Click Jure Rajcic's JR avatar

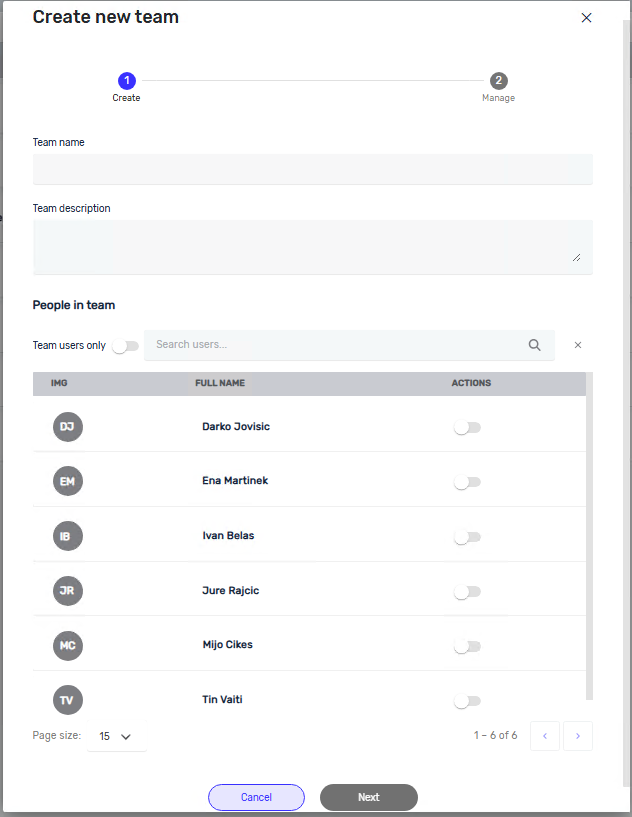click(x=68, y=591)
